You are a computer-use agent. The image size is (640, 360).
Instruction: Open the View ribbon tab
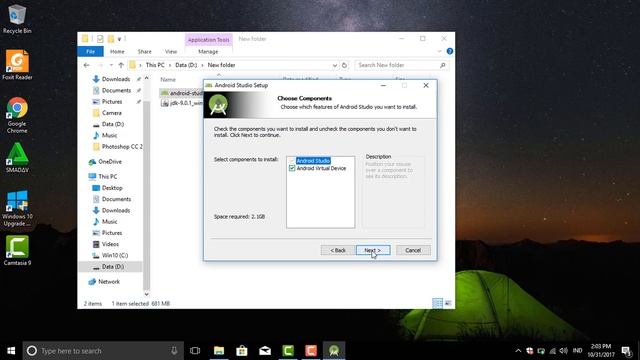pyautogui.click(x=171, y=51)
